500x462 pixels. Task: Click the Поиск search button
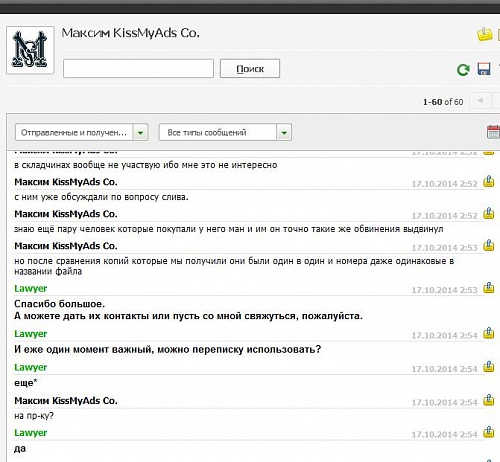(x=250, y=68)
